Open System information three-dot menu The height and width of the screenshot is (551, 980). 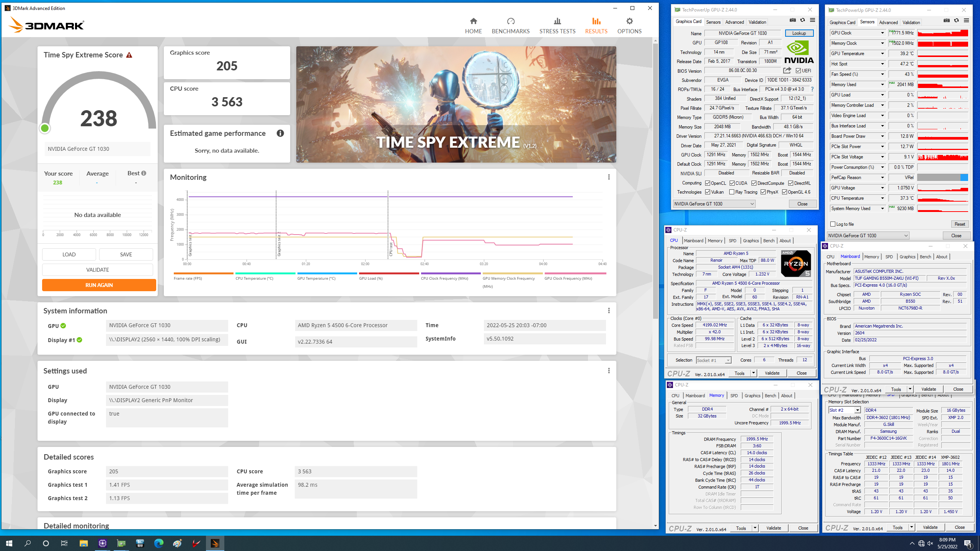point(609,310)
